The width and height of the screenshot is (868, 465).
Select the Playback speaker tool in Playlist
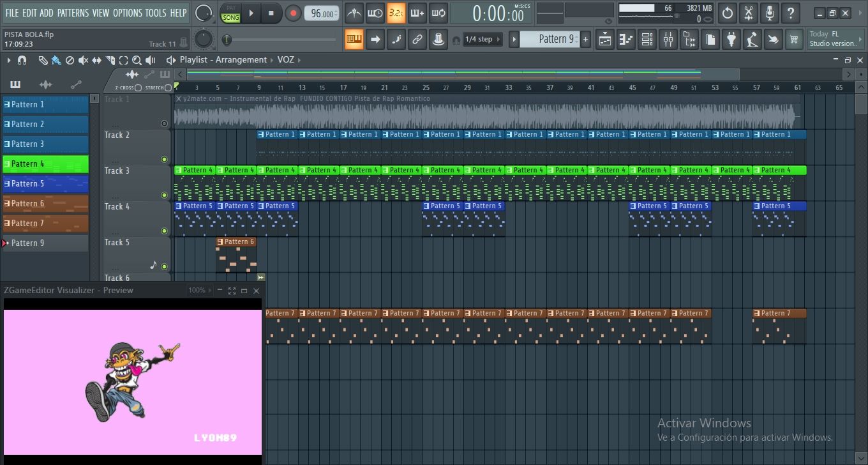tap(151, 60)
